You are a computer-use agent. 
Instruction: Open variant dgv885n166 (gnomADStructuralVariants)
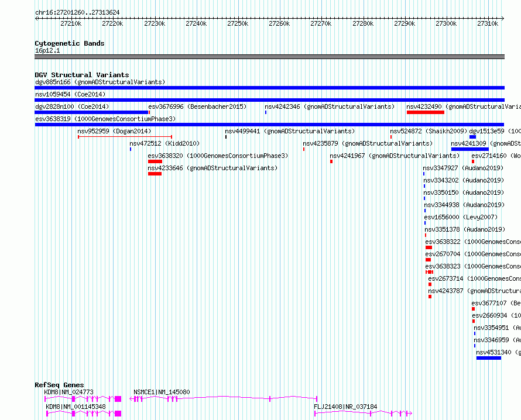point(100,82)
